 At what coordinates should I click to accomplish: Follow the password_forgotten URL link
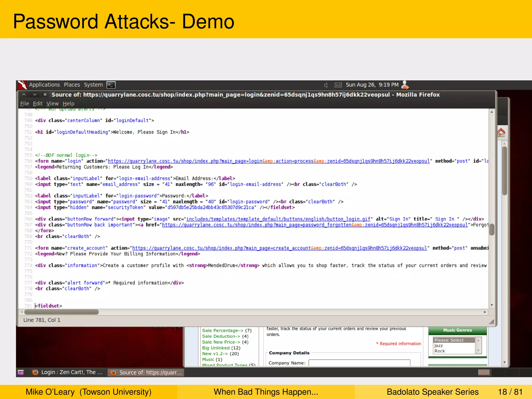[315, 225]
